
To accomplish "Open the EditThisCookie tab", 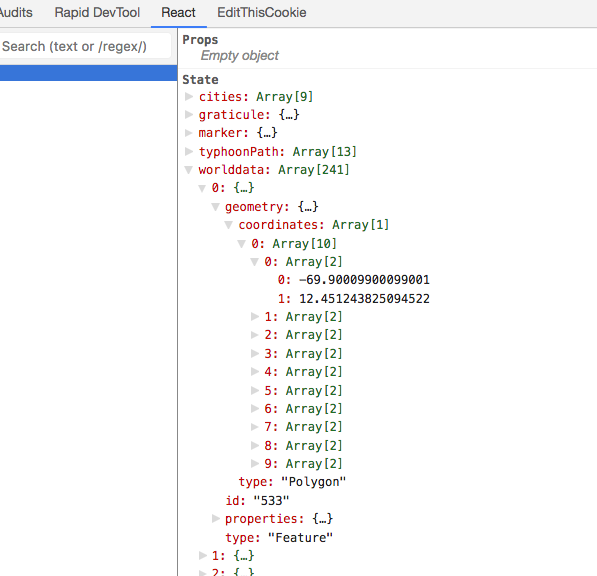I will 262,13.
